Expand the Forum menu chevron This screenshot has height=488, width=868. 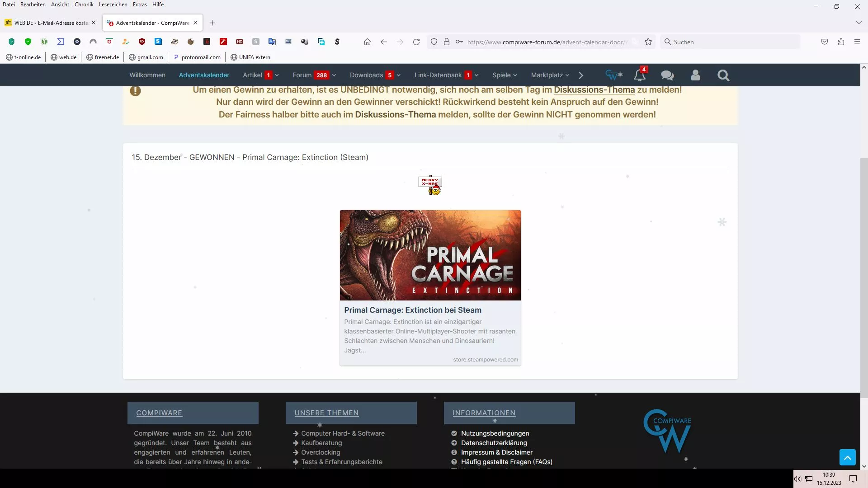[x=334, y=75]
